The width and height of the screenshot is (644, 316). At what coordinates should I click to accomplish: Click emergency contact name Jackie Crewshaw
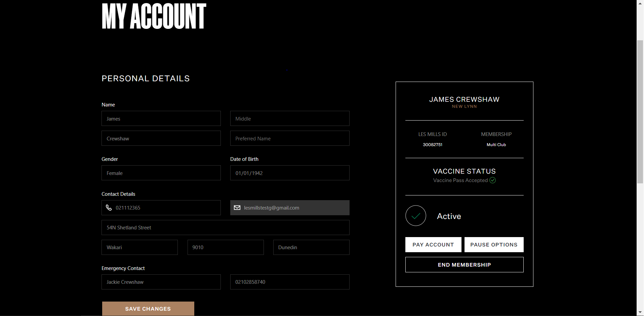161,282
